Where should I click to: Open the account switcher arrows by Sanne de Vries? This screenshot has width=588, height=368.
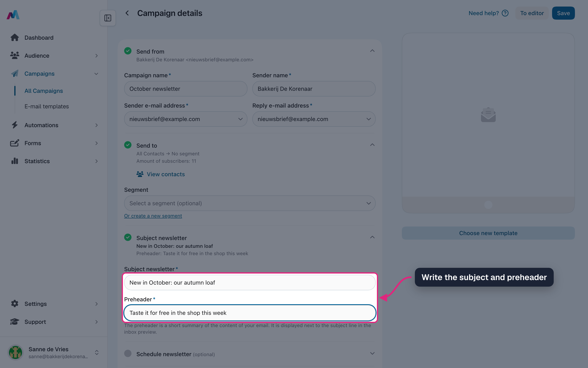pos(97,352)
